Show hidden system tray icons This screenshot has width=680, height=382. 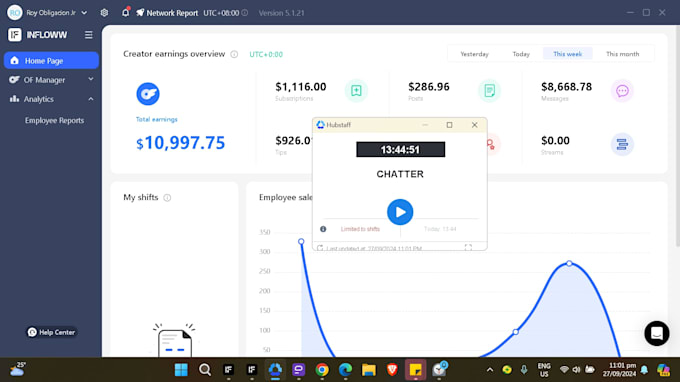click(490, 370)
